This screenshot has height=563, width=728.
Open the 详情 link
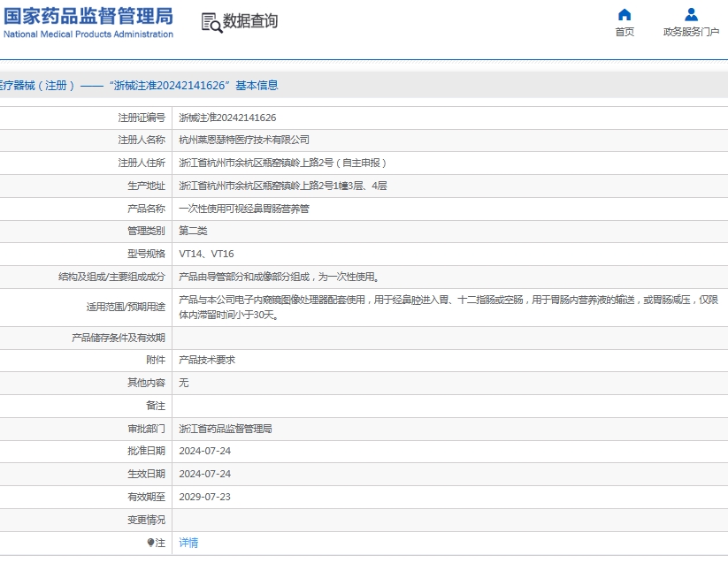pos(188,543)
